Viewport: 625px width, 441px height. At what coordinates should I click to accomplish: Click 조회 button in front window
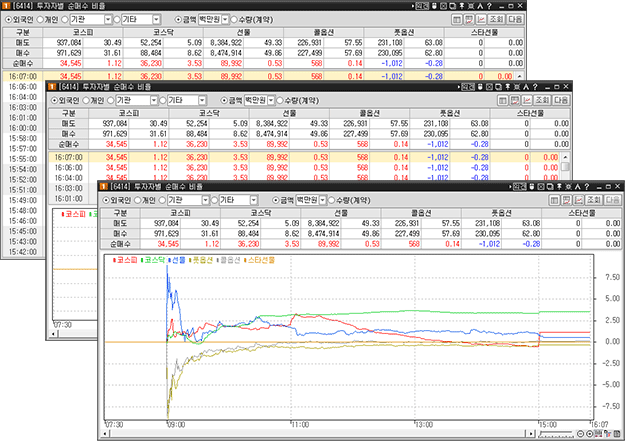coord(594,200)
